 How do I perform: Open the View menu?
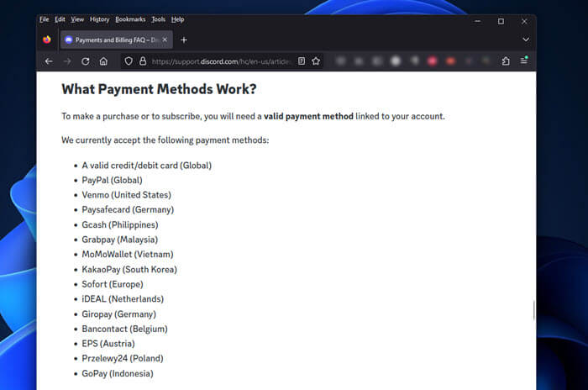77,19
